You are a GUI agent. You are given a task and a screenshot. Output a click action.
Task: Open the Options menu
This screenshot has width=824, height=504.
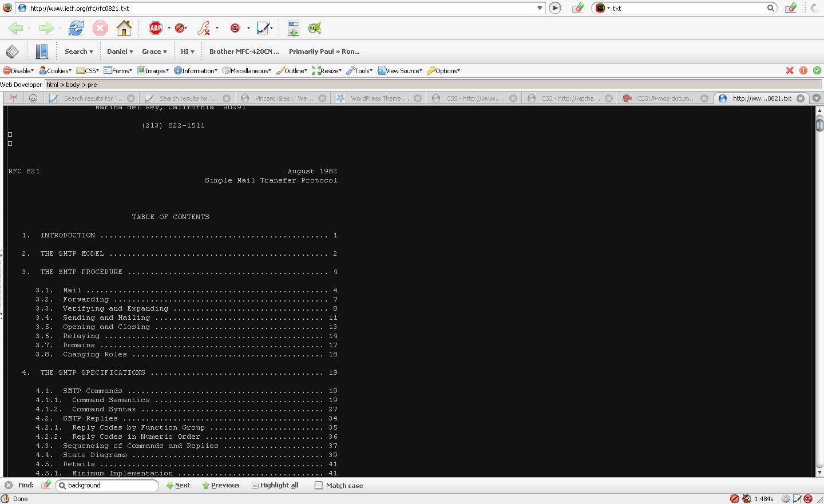point(443,71)
